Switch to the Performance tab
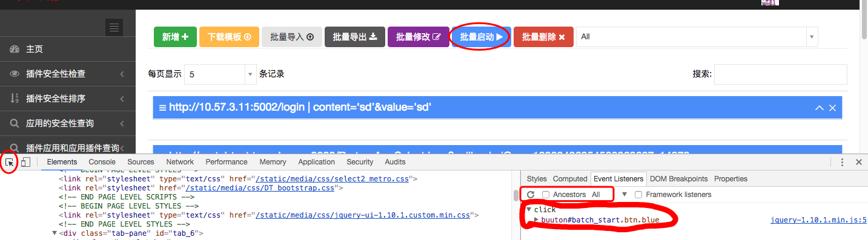Screen dimensions: 868x240 coord(226,162)
